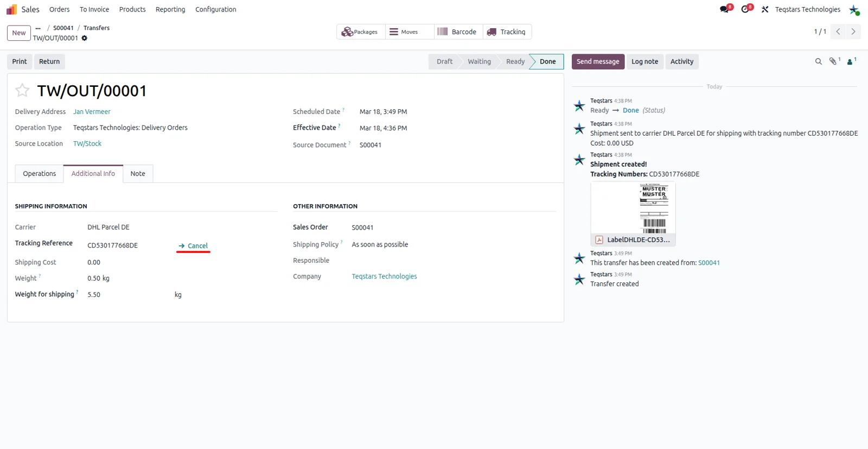Open LabelDHLDE label thumbnail preview
The width and height of the screenshot is (868, 449).
point(633,208)
